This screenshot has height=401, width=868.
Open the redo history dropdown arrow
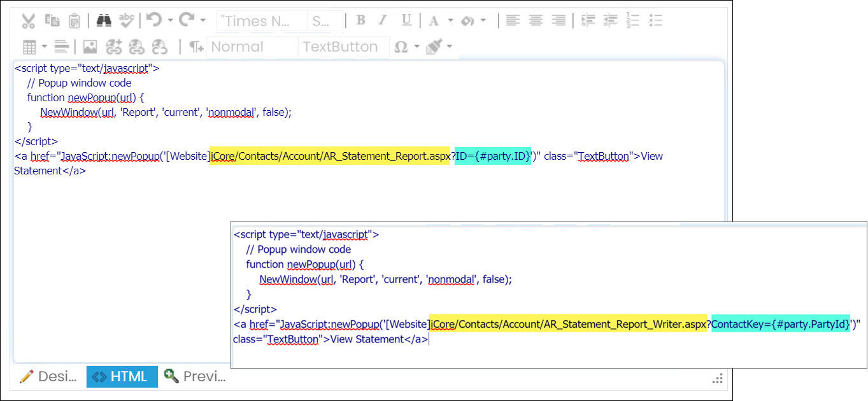203,21
